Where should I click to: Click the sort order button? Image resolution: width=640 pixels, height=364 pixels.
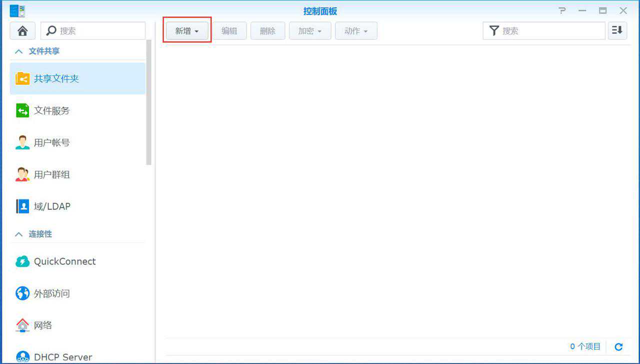click(x=617, y=31)
